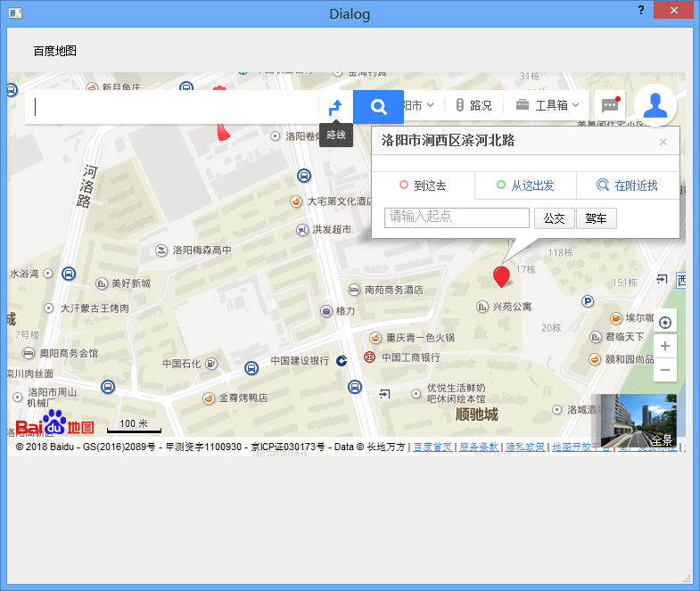Click the 中国石化 gas station icon
Screen dimensions: 700x591
pyautogui.click(x=211, y=364)
